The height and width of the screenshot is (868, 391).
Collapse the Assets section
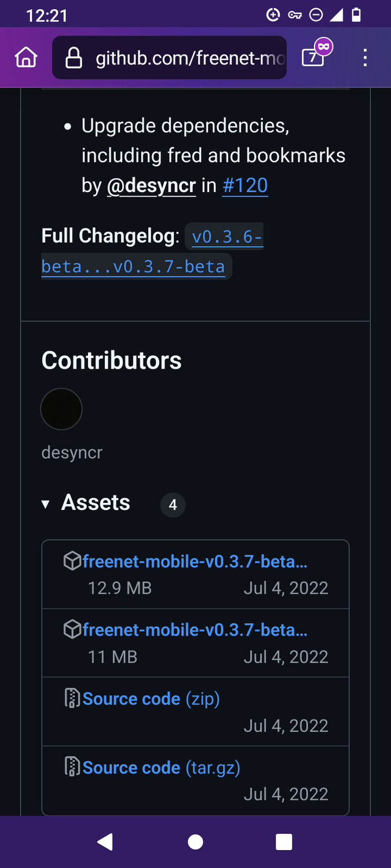pyautogui.click(x=46, y=504)
